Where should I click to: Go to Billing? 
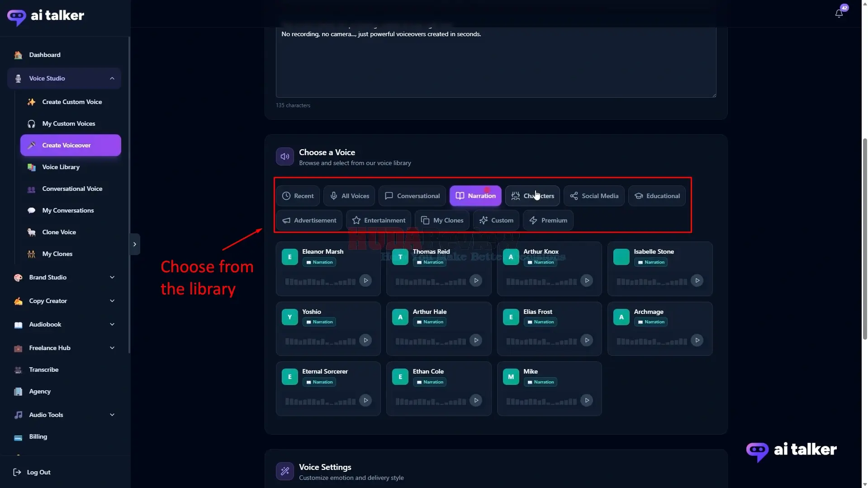64,436
